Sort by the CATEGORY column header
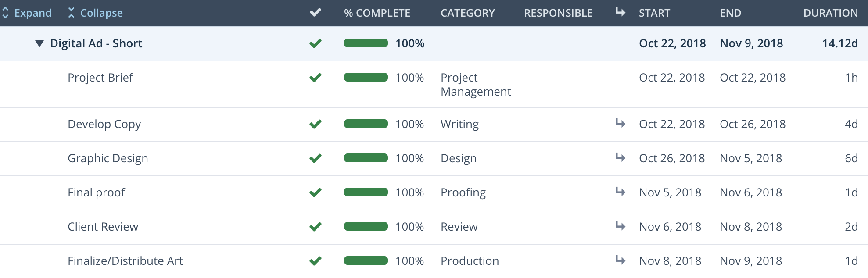 pyautogui.click(x=468, y=13)
